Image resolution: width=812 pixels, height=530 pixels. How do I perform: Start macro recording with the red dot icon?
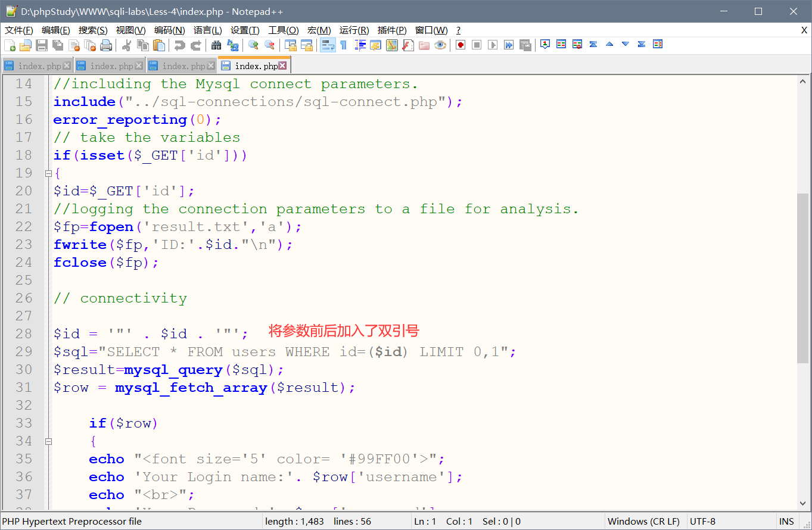(x=460, y=45)
